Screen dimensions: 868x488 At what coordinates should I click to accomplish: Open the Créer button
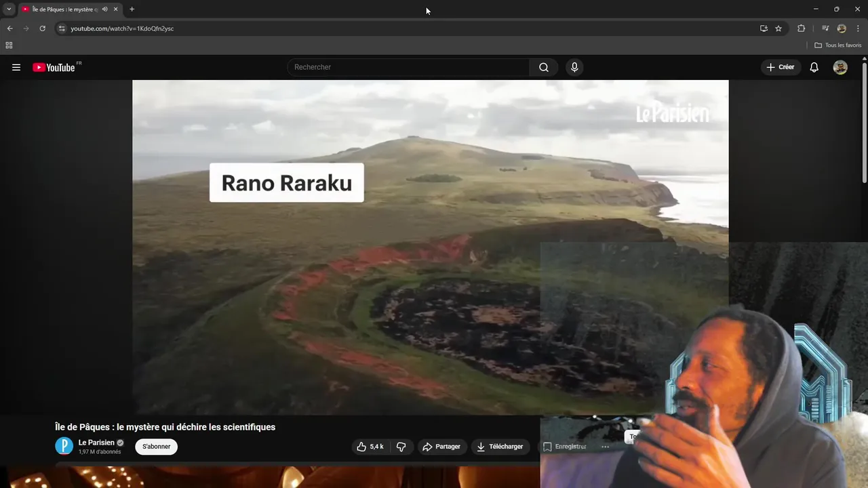781,67
